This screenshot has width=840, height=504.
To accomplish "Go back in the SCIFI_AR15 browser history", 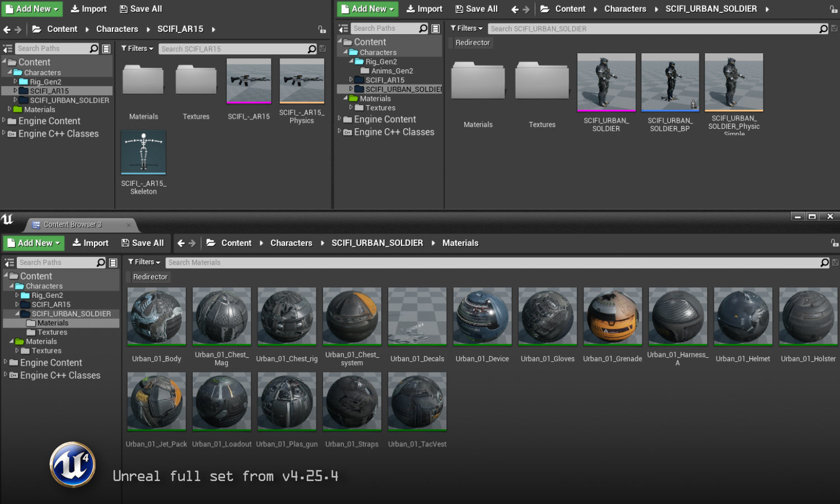I will [x=7, y=30].
